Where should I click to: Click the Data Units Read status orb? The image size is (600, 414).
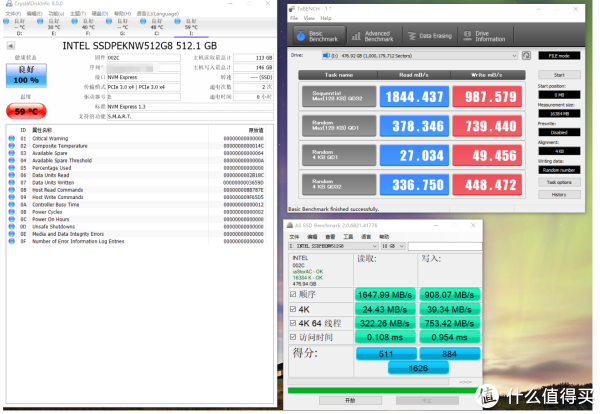[11, 175]
